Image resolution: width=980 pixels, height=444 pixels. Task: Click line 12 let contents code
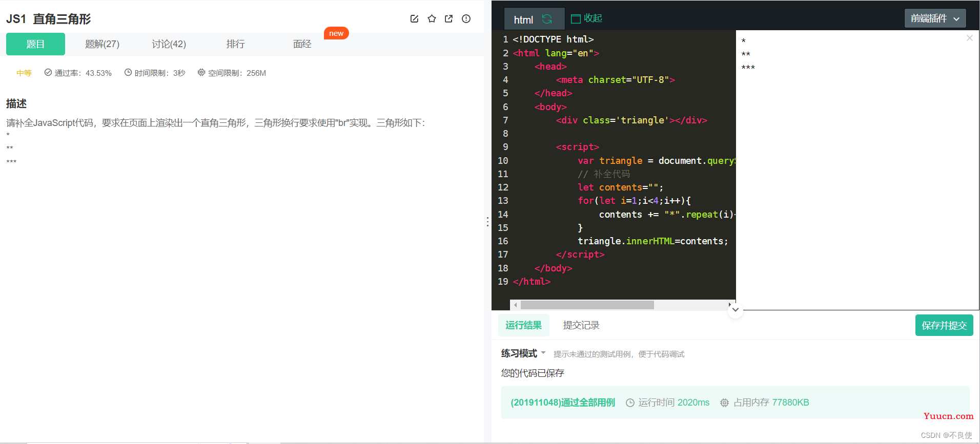pos(620,187)
